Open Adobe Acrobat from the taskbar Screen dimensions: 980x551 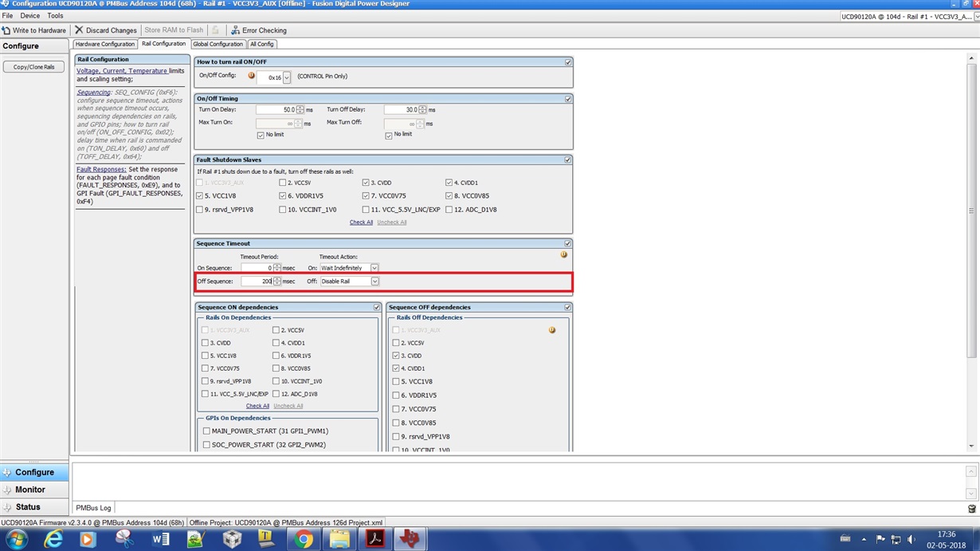pos(375,540)
